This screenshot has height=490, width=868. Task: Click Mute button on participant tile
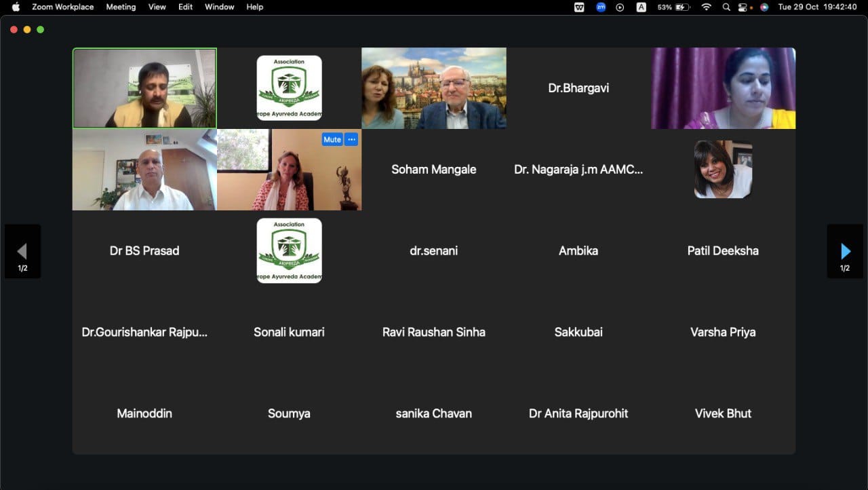click(332, 139)
